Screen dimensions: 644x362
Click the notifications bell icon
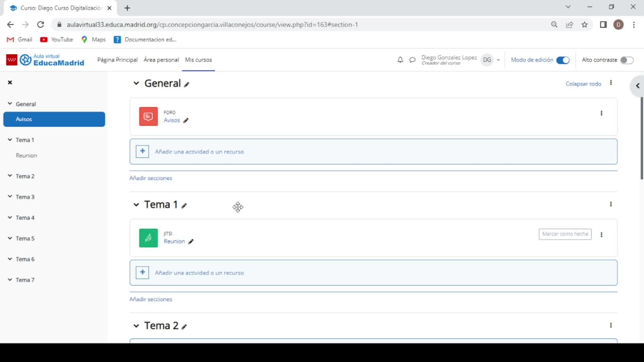400,60
